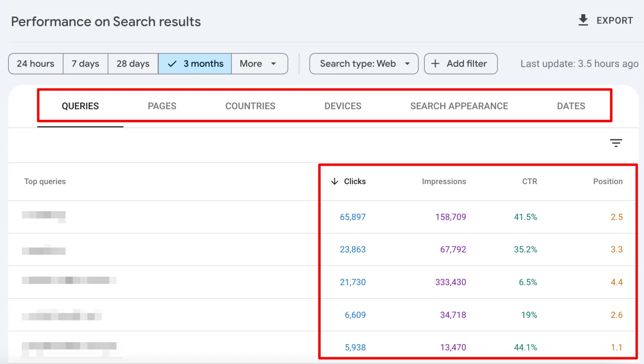This screenshot has width=644, height=364.
Task: Click the Add filter button
Action: point(460,63)
